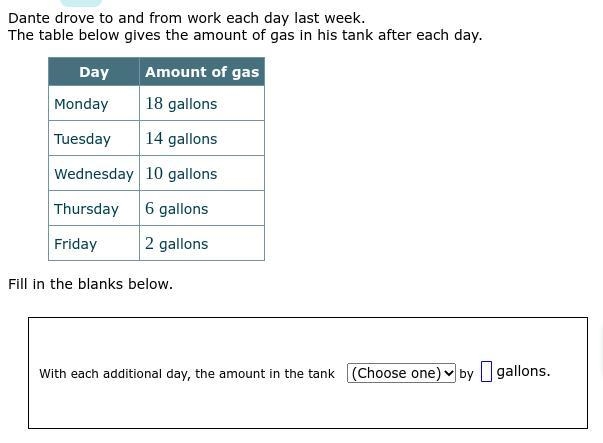Click the "2 gallons" cell
603x443 pixels.
(202, 243)
